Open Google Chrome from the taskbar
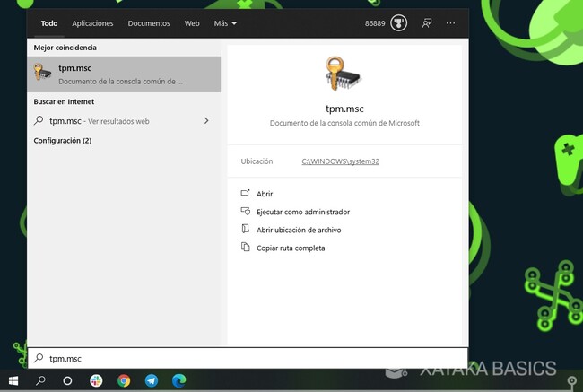The width and height of the screenshot is (583, 392). click(123, 380)
